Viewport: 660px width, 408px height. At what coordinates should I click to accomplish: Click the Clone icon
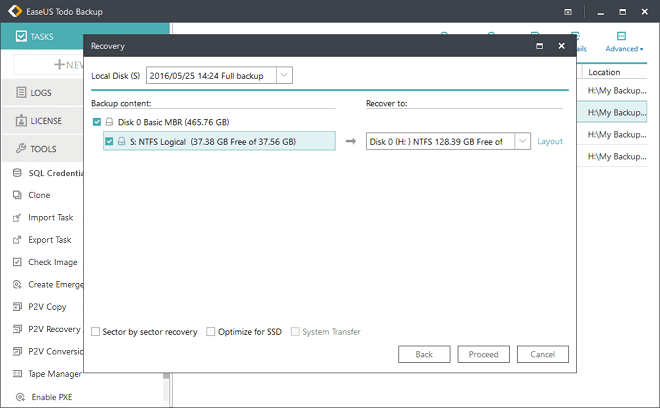coord(17,195)
